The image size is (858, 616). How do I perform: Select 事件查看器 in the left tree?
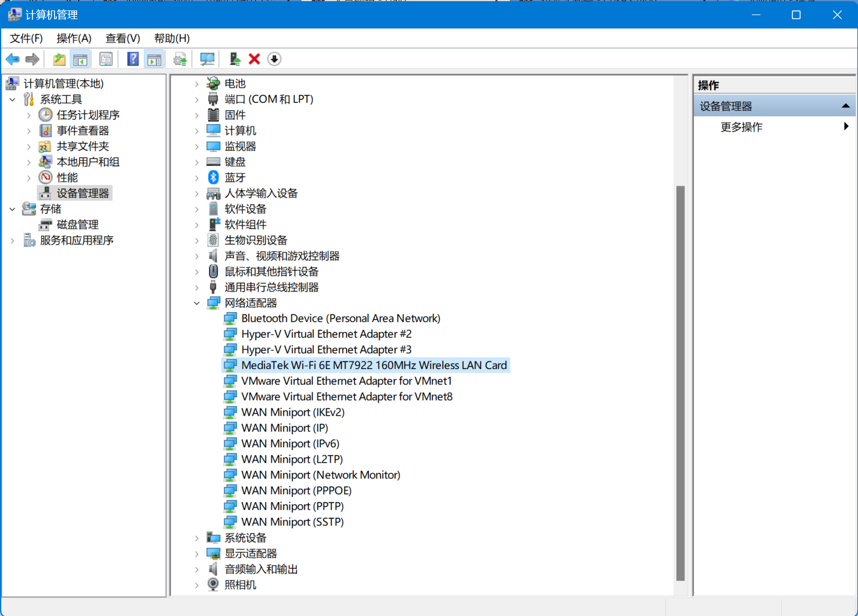[82, 131]
